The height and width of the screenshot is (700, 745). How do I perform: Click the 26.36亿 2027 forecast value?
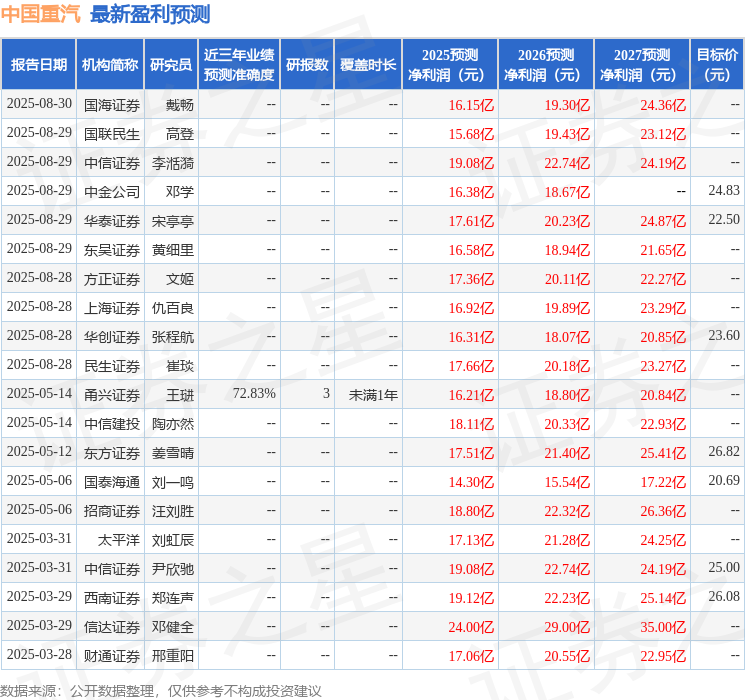tap(663, 511)
